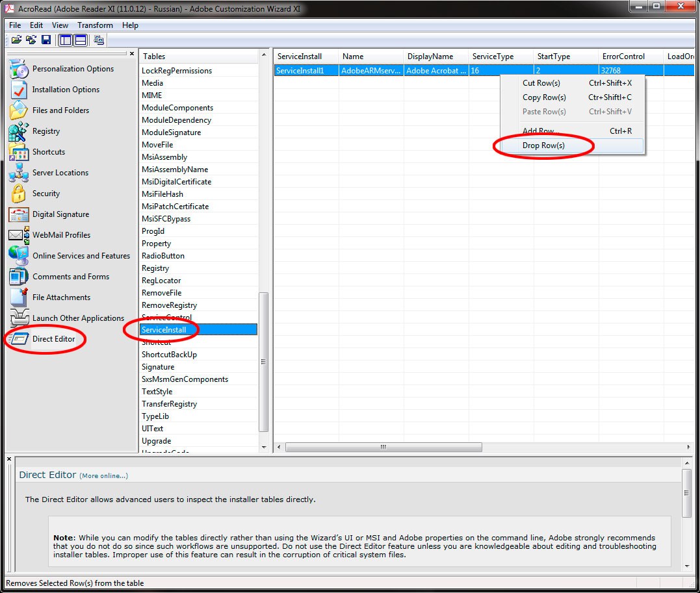Click the ServiceType column header
The image size is (700, 593).
pyautogui.click(x=501, y=57)
